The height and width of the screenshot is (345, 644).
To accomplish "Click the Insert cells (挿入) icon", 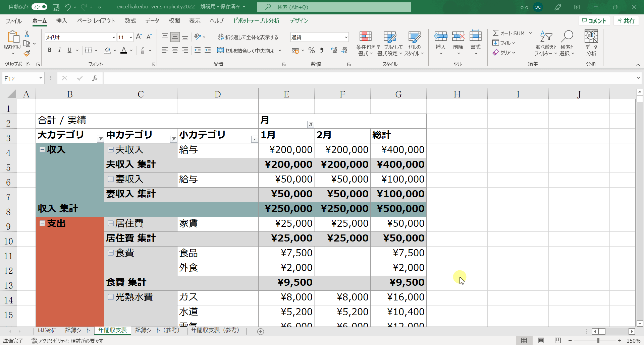I will tap(440, 36).
